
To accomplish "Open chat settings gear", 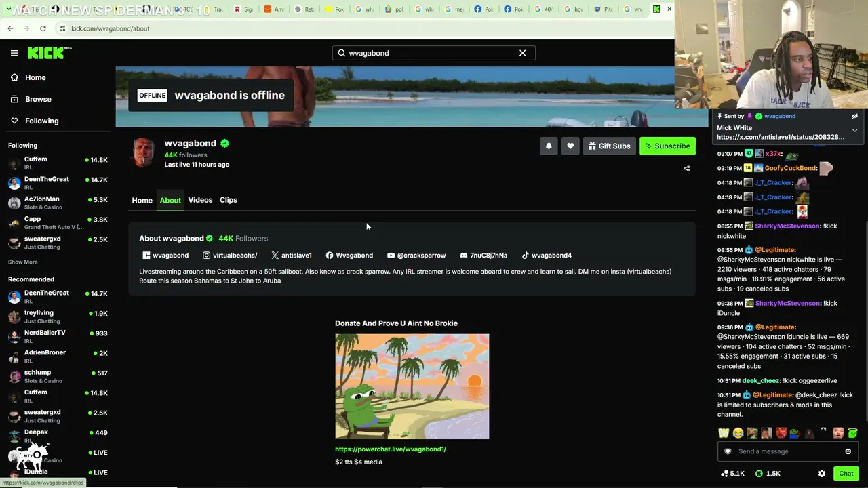I will tap(822, 474).
